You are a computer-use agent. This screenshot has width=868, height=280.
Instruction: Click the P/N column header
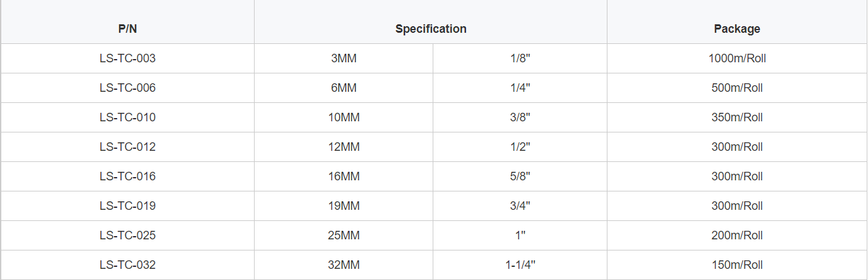128,29
